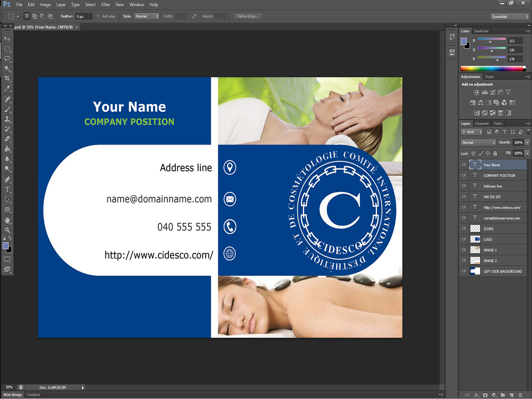Toggle Quick Mask mode in toolbox
The image size is (532, 399).
[x=7, y=259]
